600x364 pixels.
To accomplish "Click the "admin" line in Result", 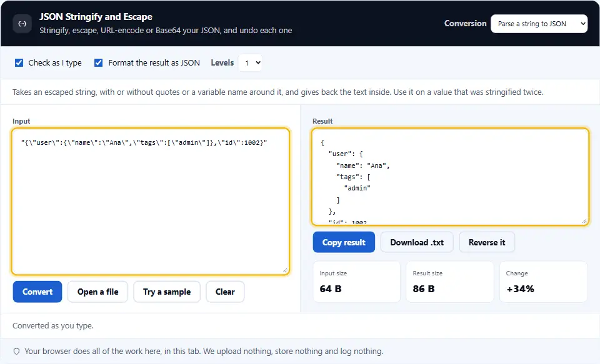I will point(357,188).
